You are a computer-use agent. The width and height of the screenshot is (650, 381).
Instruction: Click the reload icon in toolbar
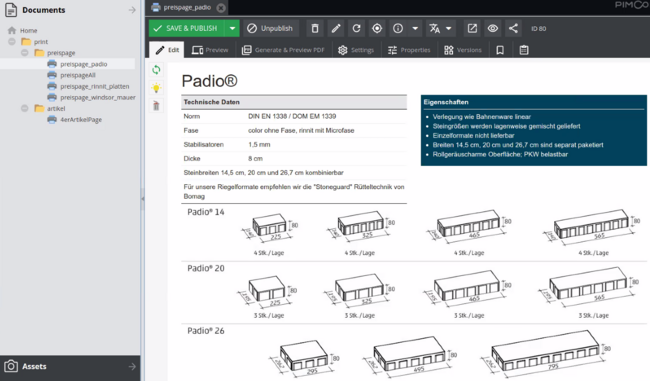click(x=357, y=29)
